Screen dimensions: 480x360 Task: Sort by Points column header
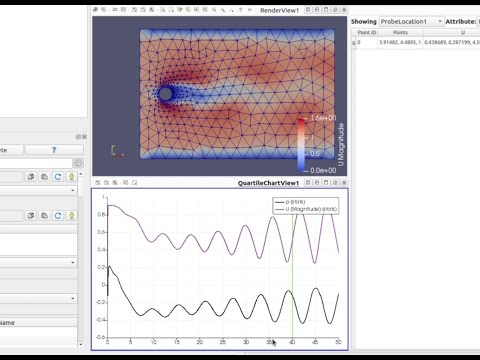400,32
